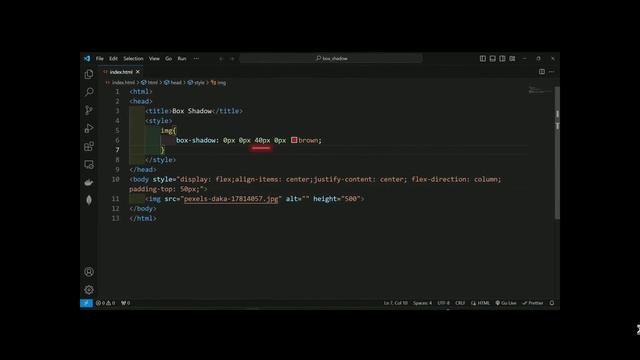This screenshot has width=640, height=360.
Task: Open the notifications bell in status bar
Action: (x=552, y=303)
